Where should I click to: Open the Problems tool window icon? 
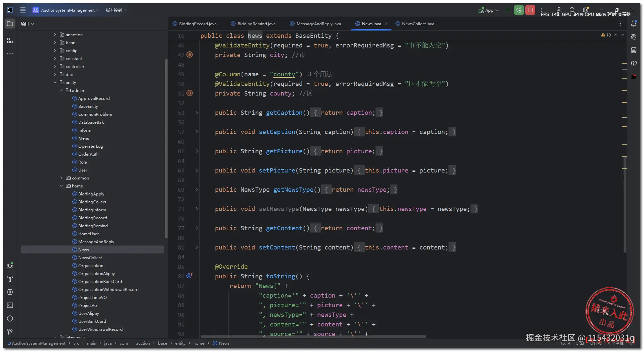(x=10, y=318)
